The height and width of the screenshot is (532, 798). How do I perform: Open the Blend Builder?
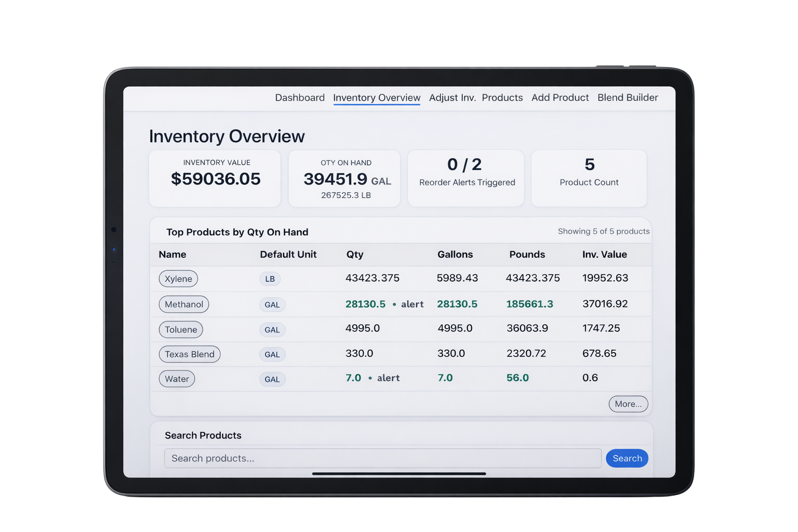[x=627, y=98]
